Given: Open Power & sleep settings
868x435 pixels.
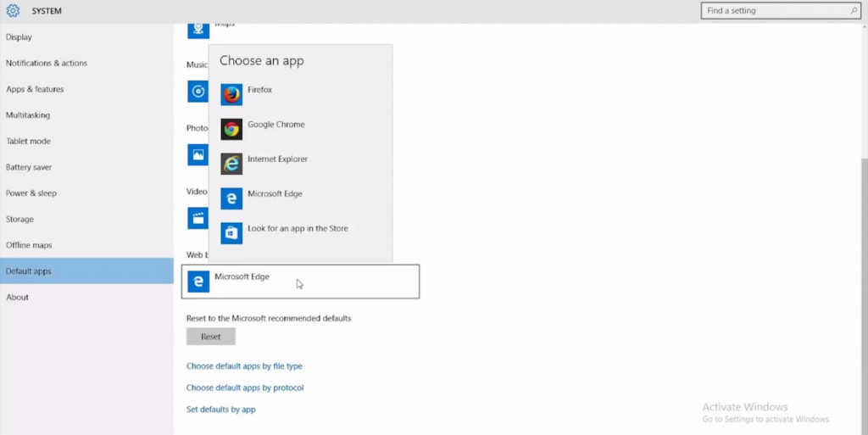Looking at the screenshot, I should click(86, 193).
